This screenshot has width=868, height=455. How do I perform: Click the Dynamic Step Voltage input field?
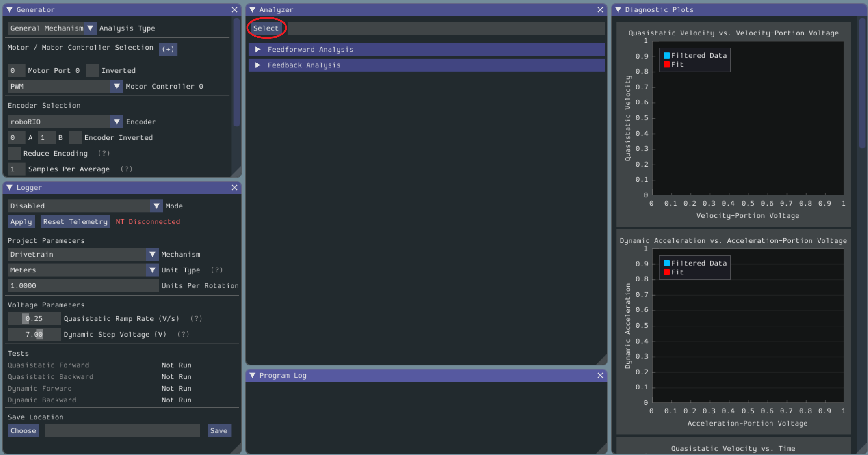32,334
